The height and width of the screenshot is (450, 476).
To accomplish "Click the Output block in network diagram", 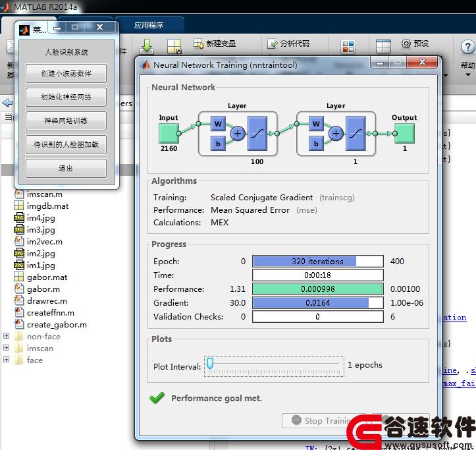I will click(x=405, y=133).
